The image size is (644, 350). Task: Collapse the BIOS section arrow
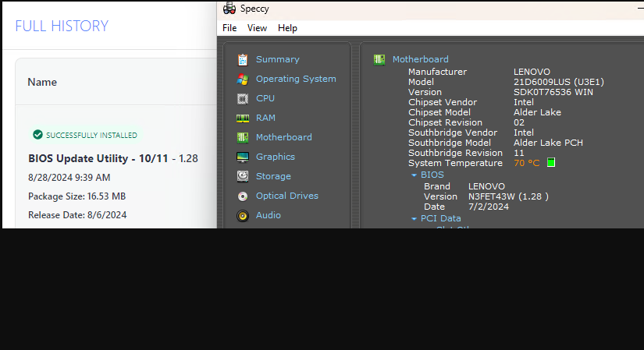414,175
